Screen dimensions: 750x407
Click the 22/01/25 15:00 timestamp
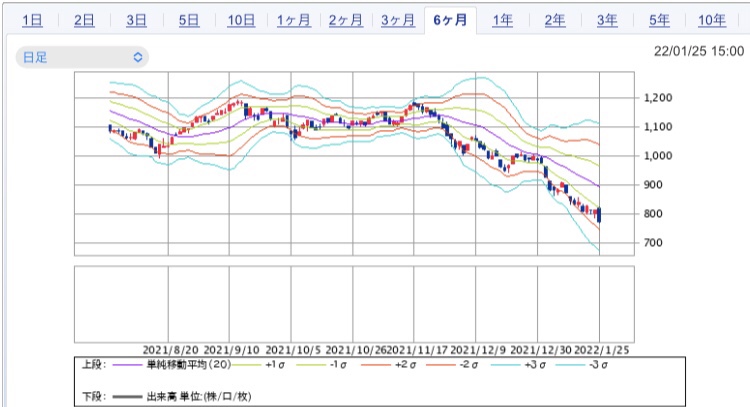[x=699, y=51]
